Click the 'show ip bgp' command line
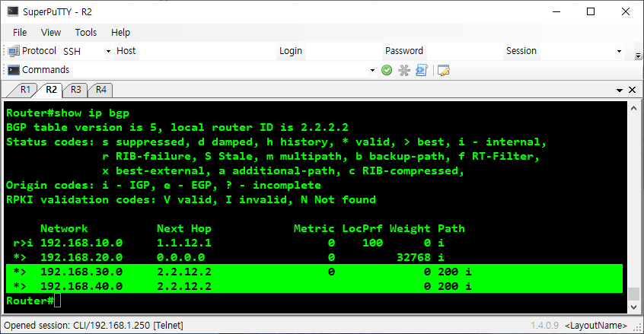Image resolution: width=644 pixels, height=334 pixels. point(68,113)
